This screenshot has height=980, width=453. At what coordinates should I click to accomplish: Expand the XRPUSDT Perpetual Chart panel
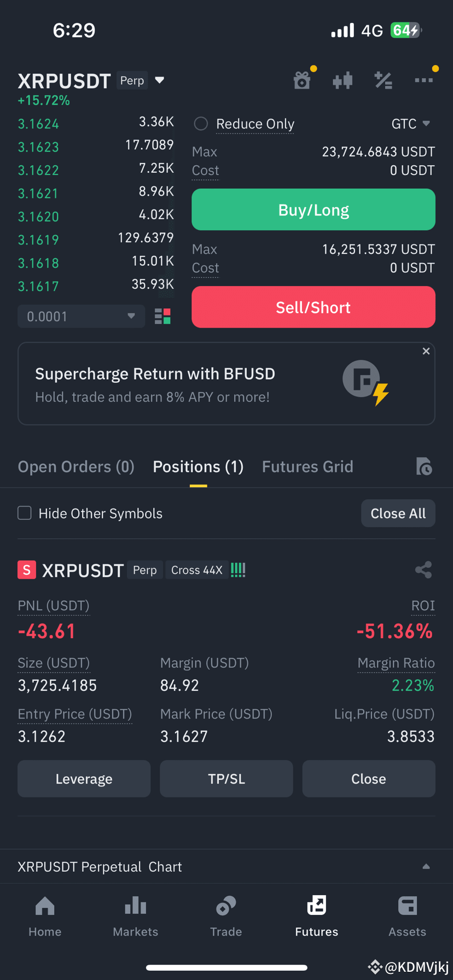point(226,867)
